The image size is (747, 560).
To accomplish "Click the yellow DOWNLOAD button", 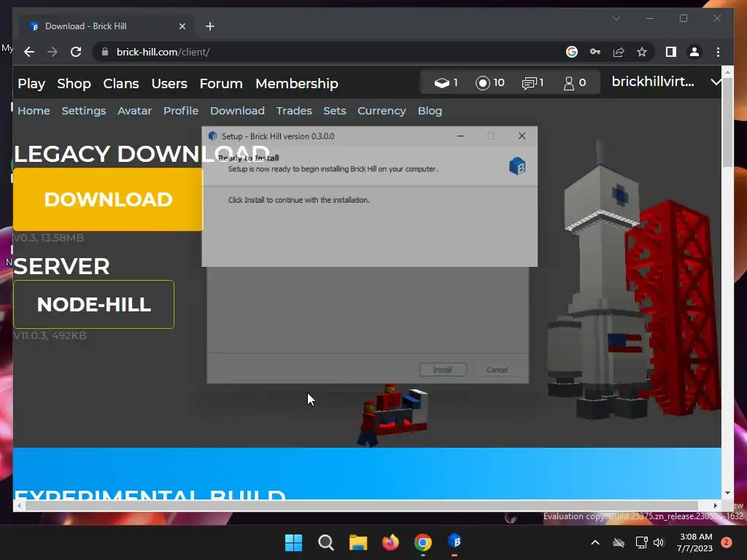I will click(108, 200).
